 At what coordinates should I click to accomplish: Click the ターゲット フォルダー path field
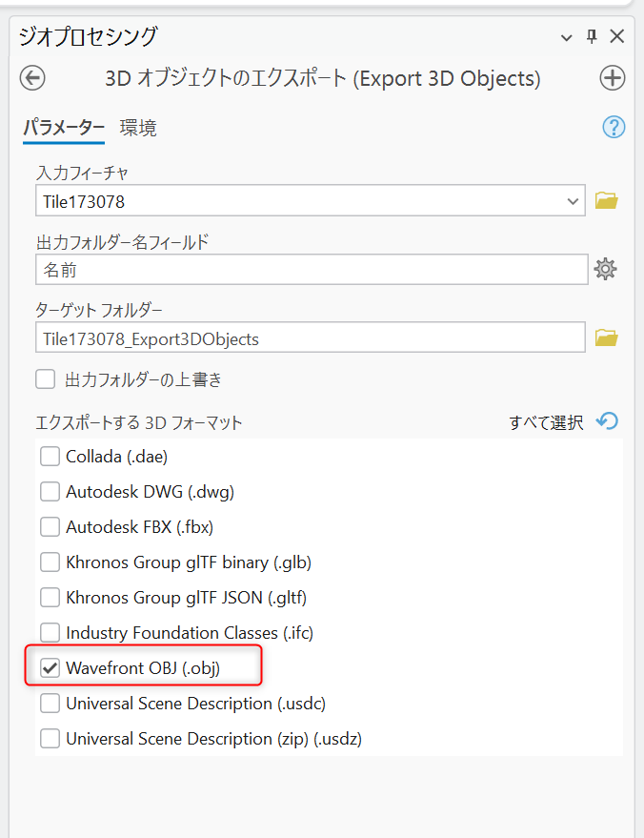tap(311, 338)
